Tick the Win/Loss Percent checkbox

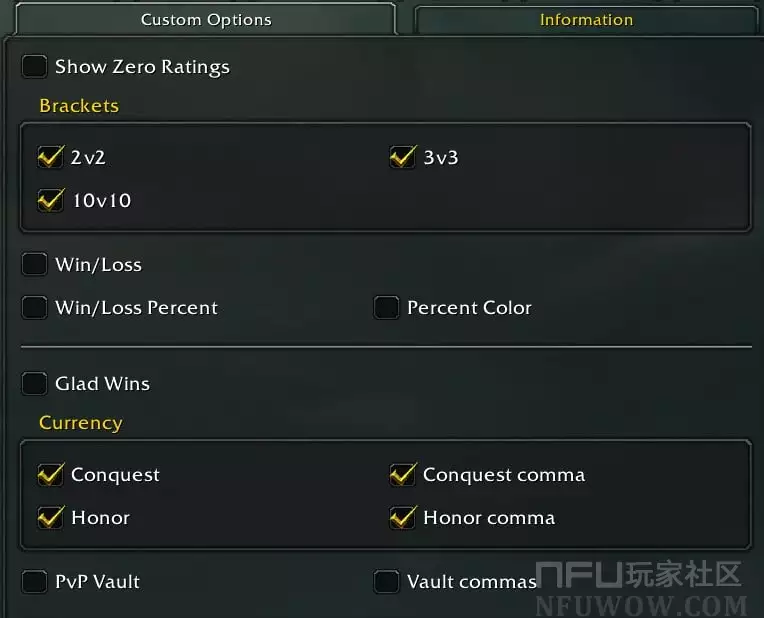click(x=35, y=308)
